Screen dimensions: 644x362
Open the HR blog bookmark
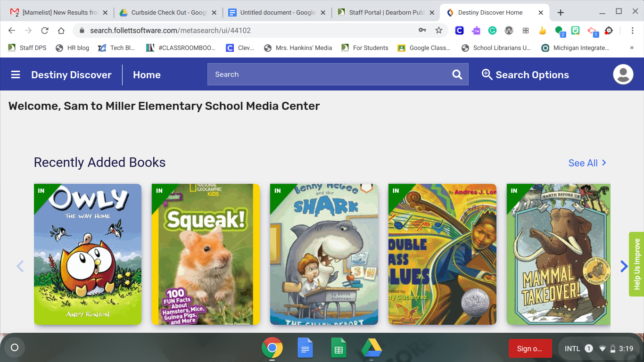click(72, 48)
